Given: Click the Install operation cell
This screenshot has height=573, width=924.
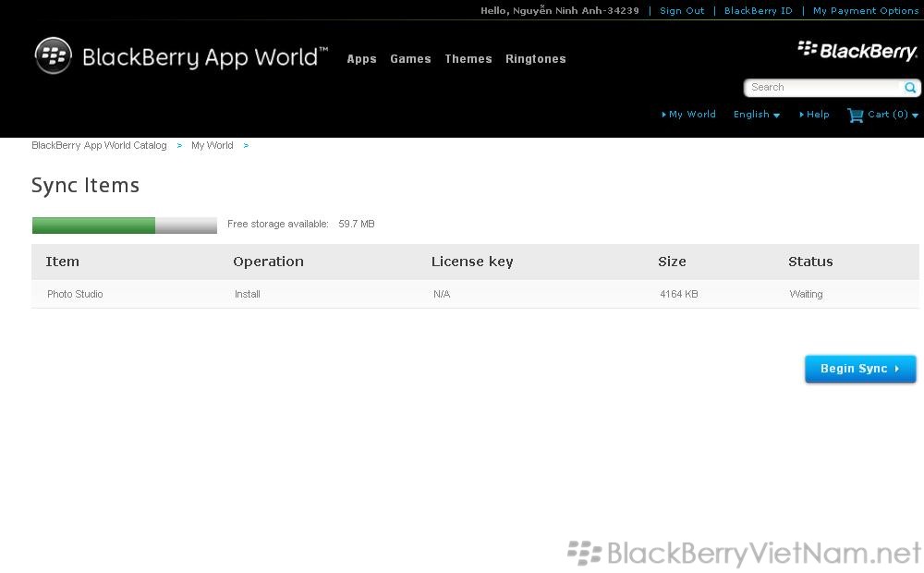Looking at the screenshot, I should [x=247, y=294].
